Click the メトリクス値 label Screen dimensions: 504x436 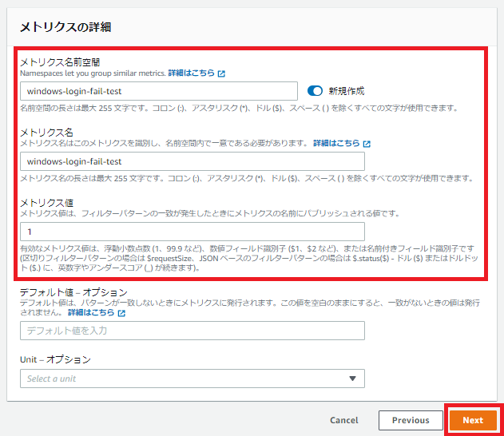tap(46, 203)
